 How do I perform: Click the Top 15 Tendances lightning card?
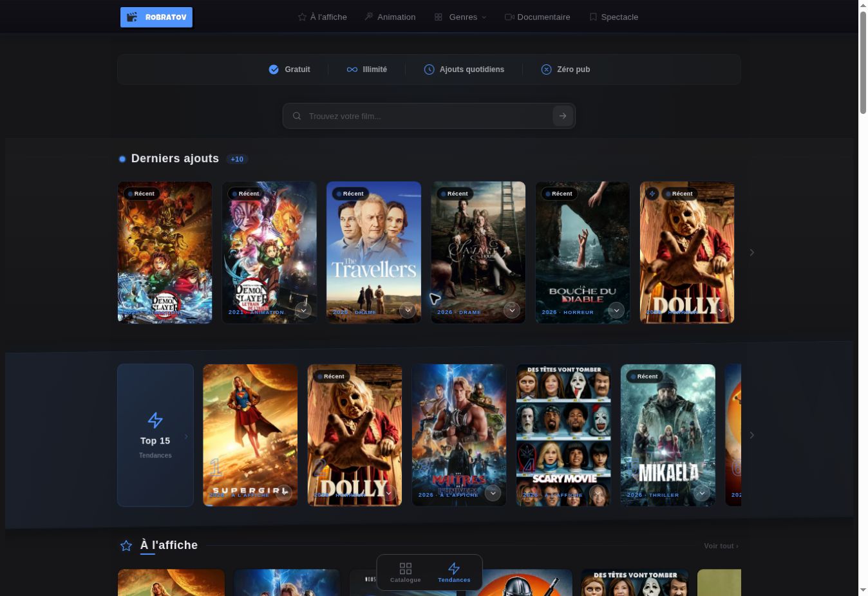click(x=155, y=435)
